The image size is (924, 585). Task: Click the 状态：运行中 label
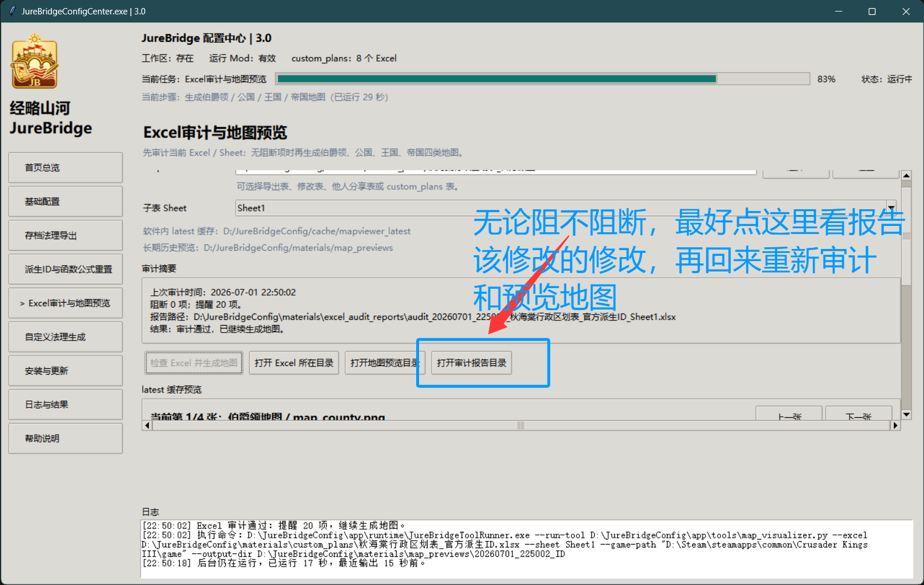click(887, 79)
